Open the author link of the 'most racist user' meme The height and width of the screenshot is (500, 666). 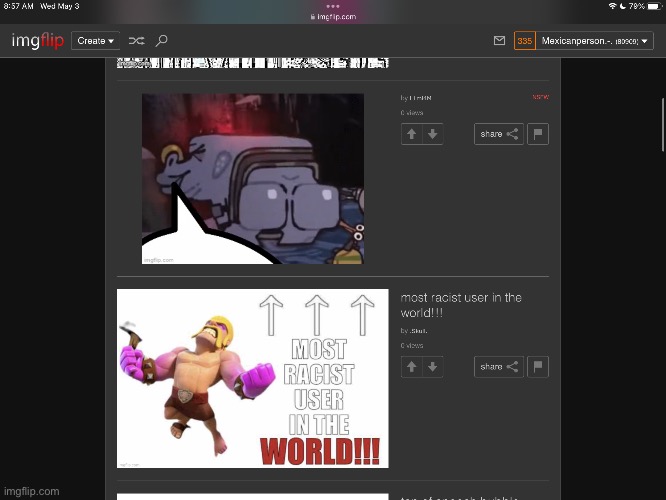pyautogui.click(x=418, y=331)
